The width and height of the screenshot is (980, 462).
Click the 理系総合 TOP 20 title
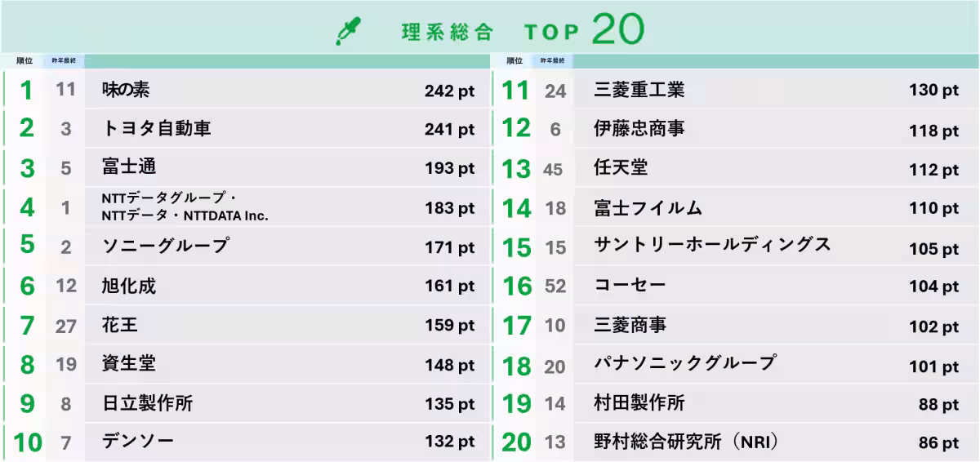click(x=523, y=29)
